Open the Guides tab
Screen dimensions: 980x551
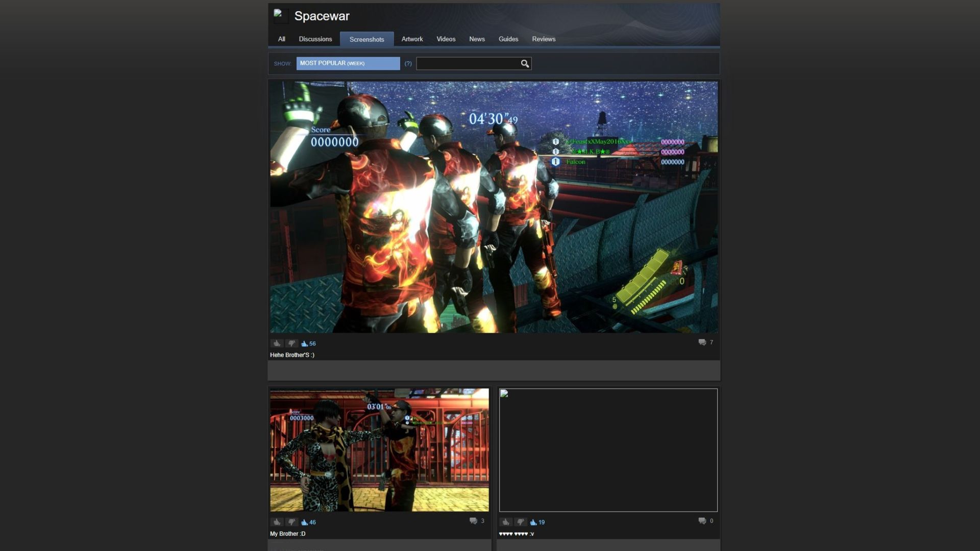(508, 39)
